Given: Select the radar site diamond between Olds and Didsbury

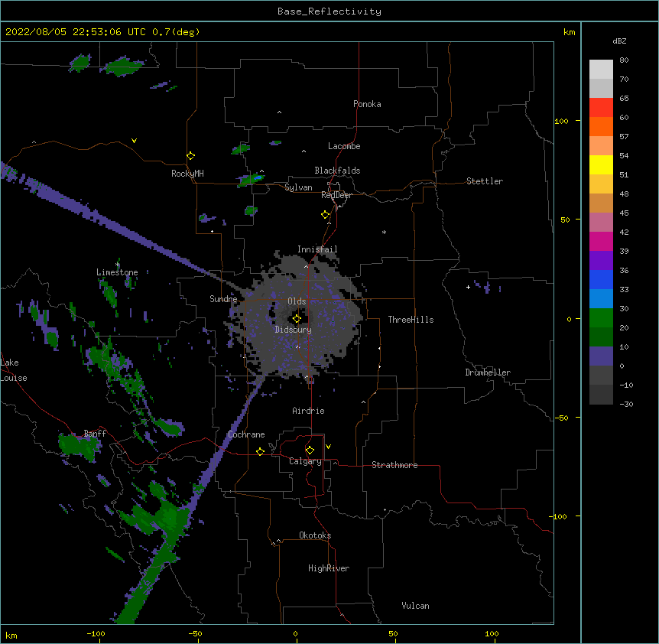Looking at the screenshot, I should coord(297,319).
